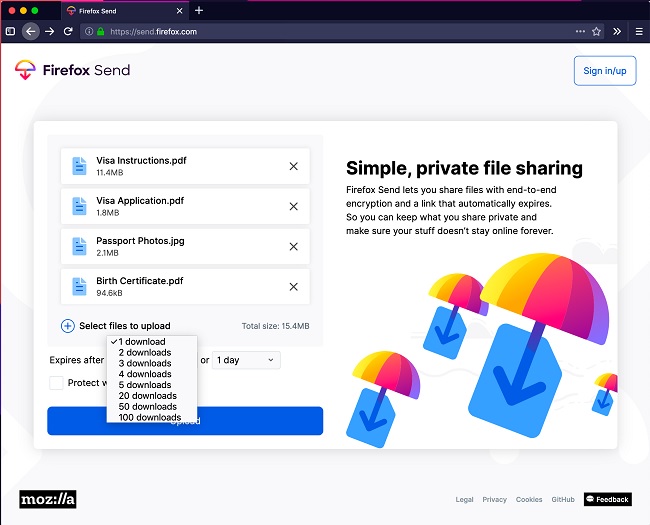650x525 pixels.
Task: Remove Visa Instructions.pdf from the list
Action: pyautogui.click(x=293, y=166)
